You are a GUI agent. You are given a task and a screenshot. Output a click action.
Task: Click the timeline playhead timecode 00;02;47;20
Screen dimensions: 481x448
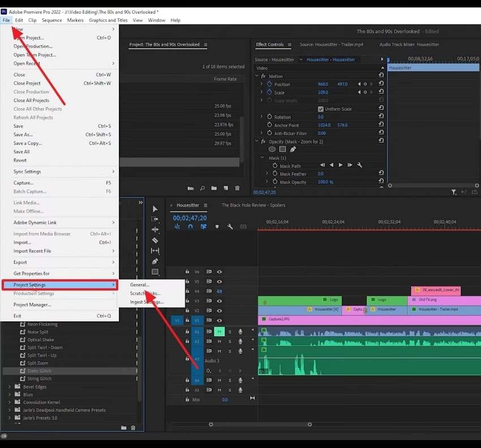click(190, 218)
